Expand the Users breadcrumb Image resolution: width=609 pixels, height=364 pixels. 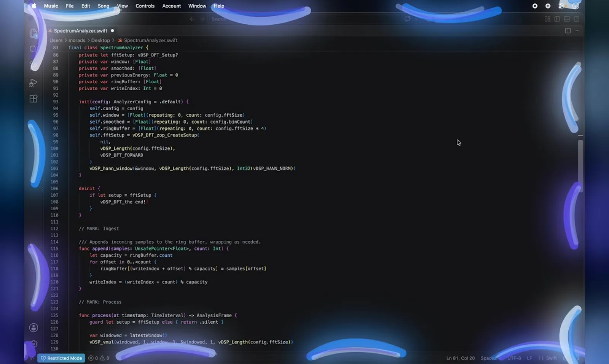tap(56, 40)
